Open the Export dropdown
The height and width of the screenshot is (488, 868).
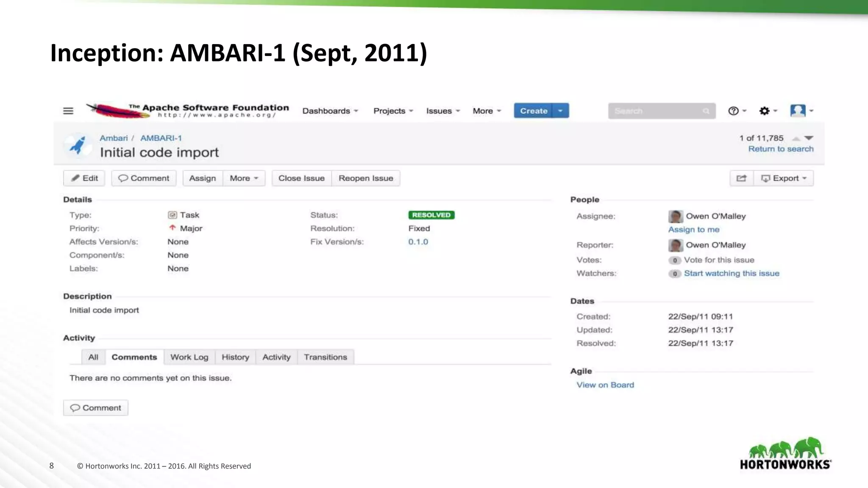click(784, 178)
